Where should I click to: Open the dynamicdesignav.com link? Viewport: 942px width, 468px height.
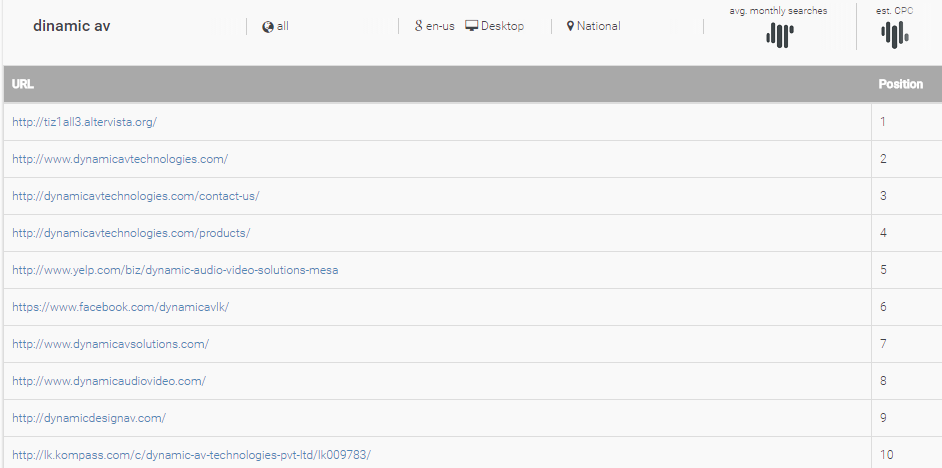click(x=89, y=418)
